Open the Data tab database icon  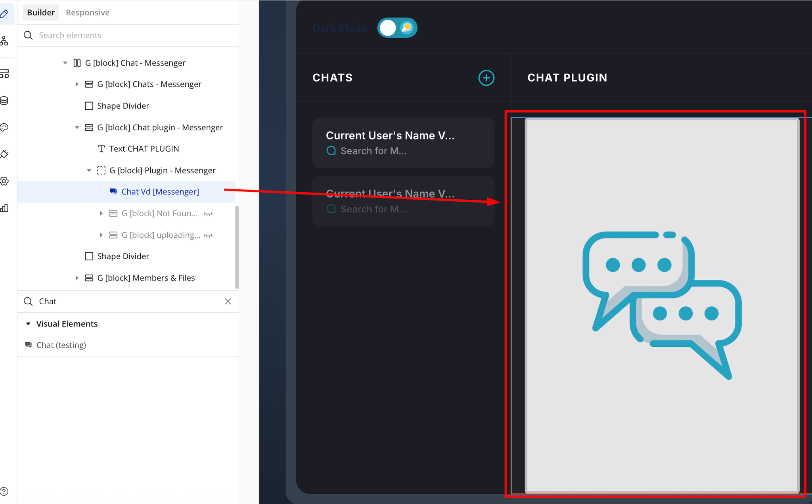pyautogui.click(x=4, y=101)
